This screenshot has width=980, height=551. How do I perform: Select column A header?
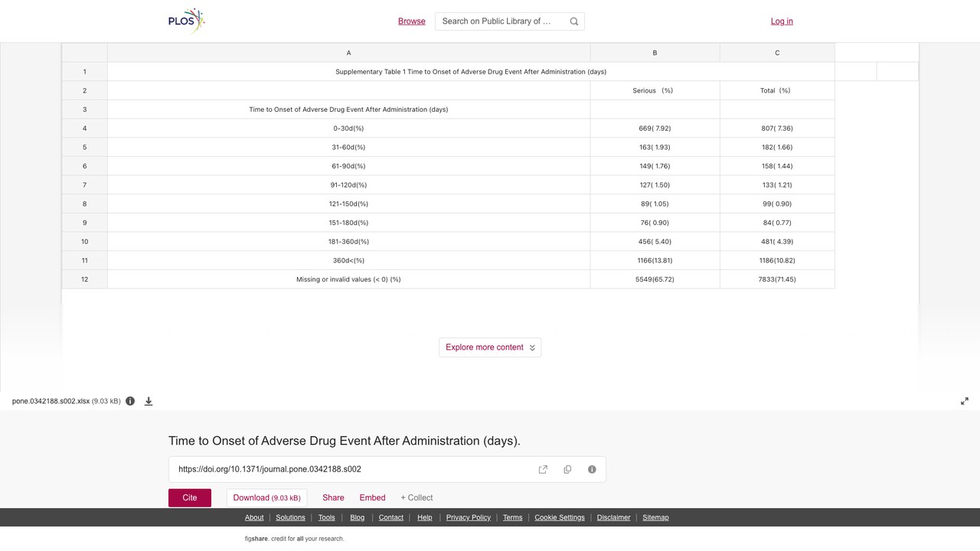click(348, 53)
